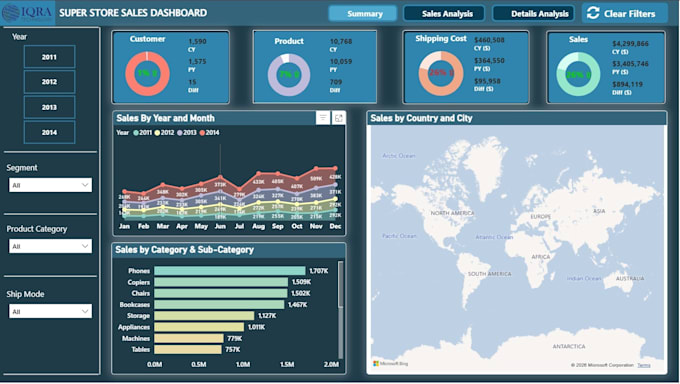Viewport: 680px width, 384px height.
Task: Click the 'Sales by Category & Sub-Category' title
Action: (x=184, y=249)
